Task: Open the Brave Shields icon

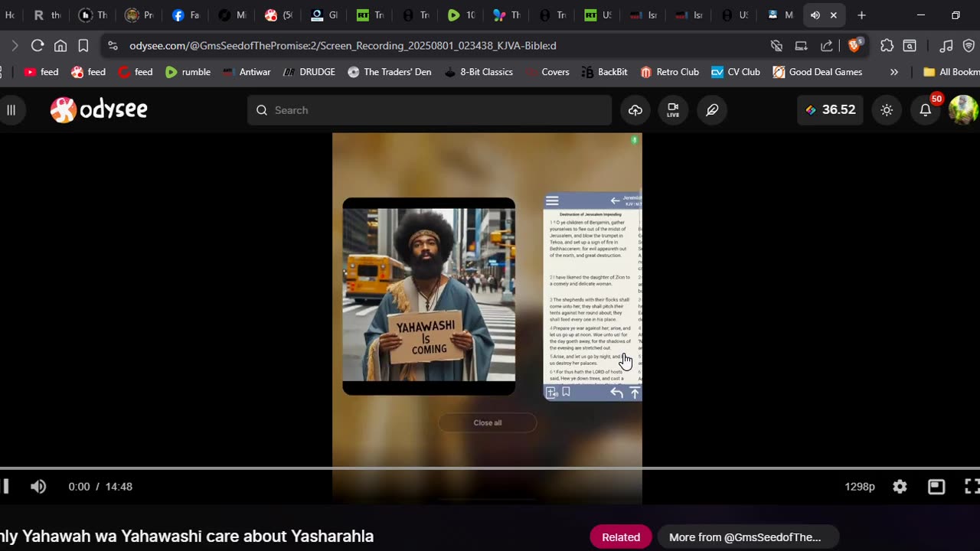Action: point(854,46)
